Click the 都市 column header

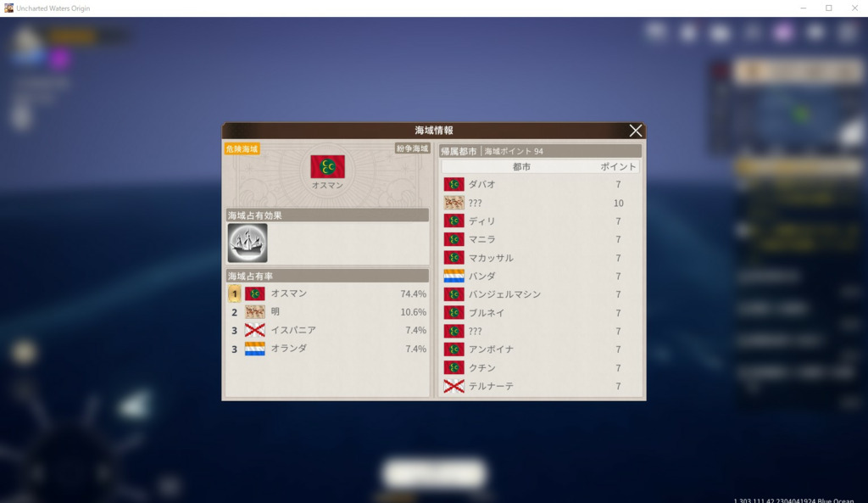521,167
